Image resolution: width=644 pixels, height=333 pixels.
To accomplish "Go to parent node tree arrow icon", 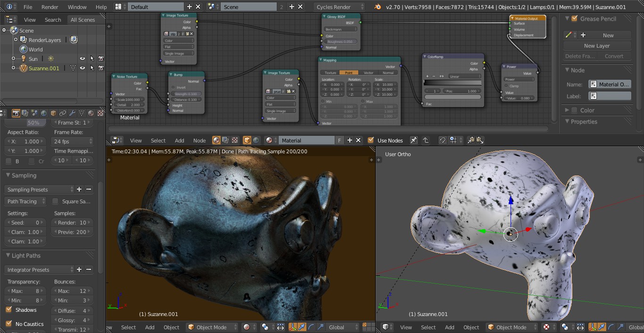I will (x=425, y=140).
